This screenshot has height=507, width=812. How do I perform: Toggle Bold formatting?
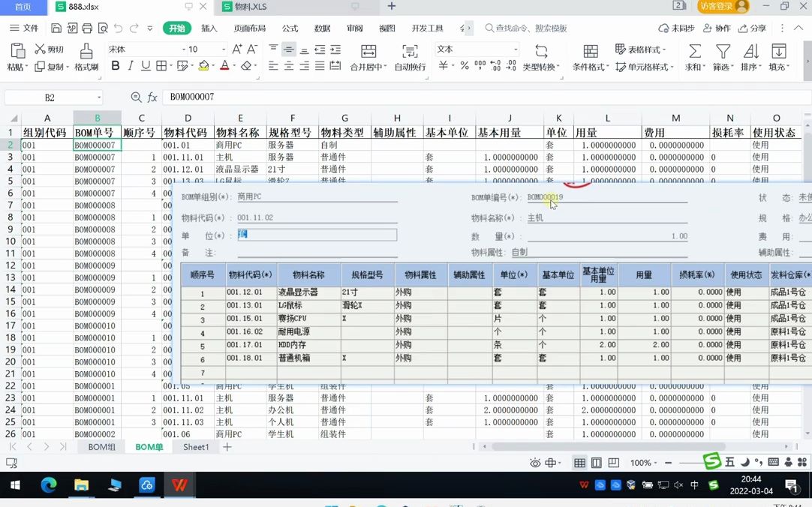[x=114, y=66]
